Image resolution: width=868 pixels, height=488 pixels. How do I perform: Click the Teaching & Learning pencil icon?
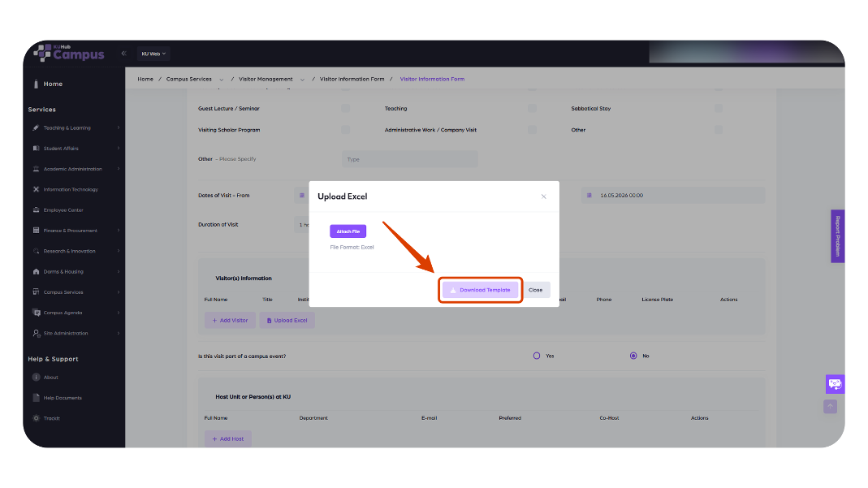click(x=36, y=127)
